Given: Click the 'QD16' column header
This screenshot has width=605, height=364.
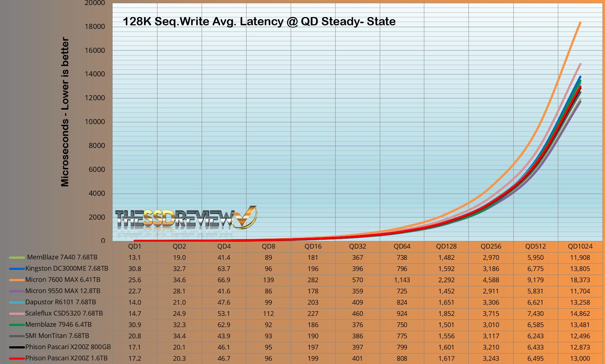Looking at the screenshot, I should [313, 246].
